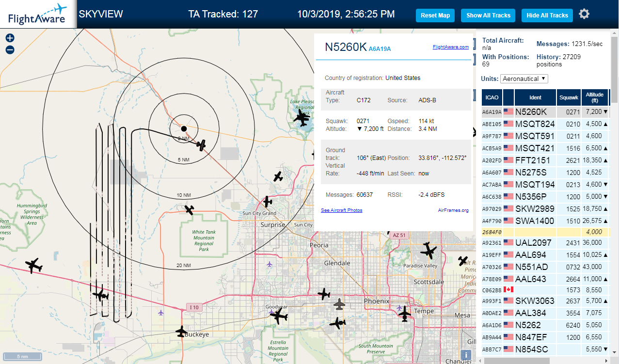
Task: Open the See Aircraft Photos link
Action: 342,210
